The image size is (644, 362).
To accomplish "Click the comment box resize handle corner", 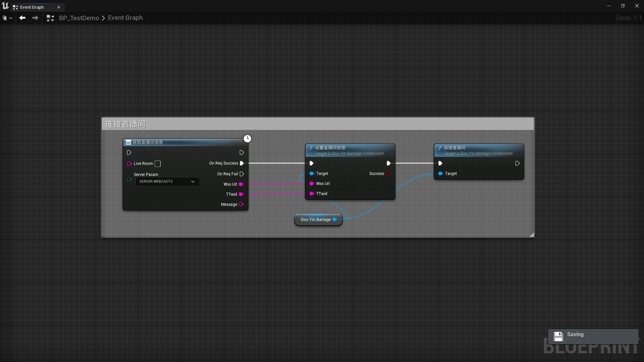I will pyautogui.click(x=531, y=235).
